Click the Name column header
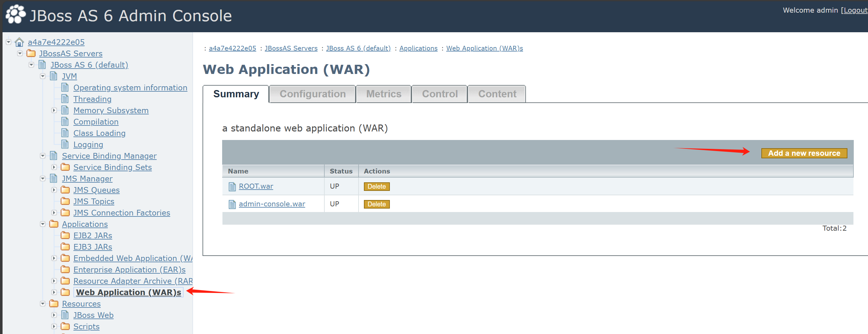This screenshot has height=334, width=868. 238,171
